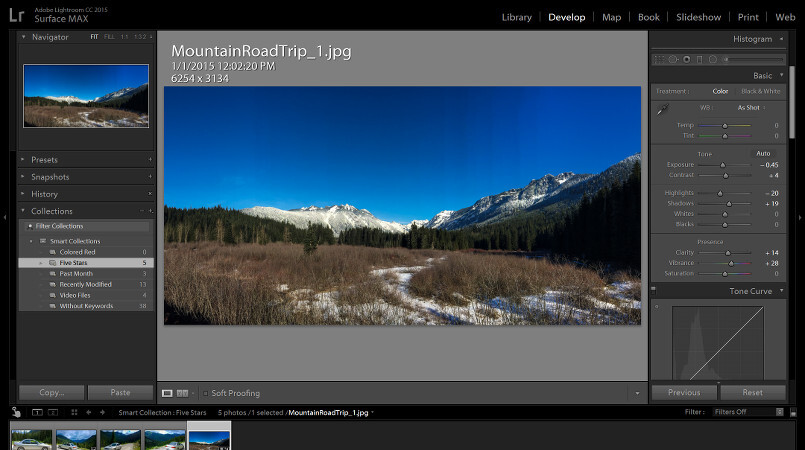Select Color treatment

point(720,91)
